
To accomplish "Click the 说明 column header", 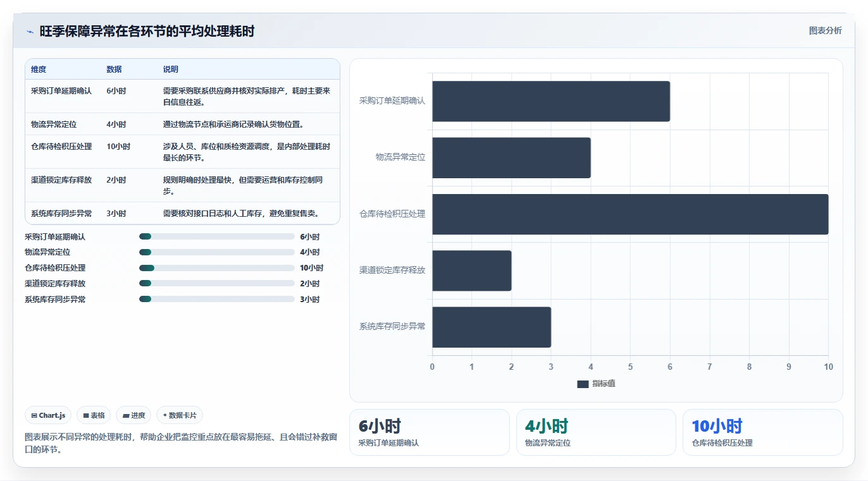I will (x=171, y=70).
